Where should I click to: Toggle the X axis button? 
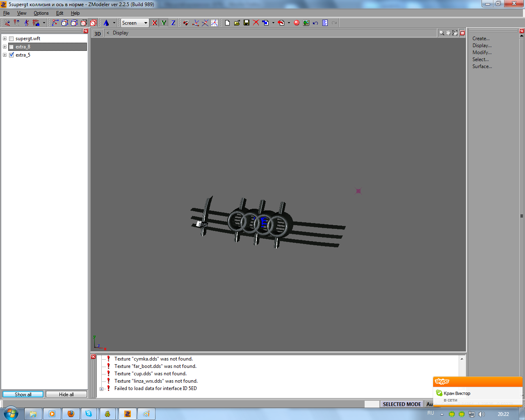[154, 23]
